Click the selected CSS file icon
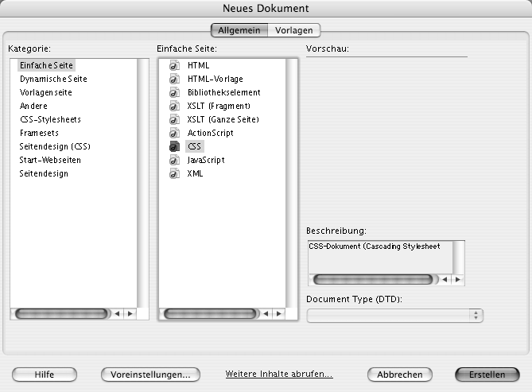The image size is (532, 392). click(x=174, y=146)
